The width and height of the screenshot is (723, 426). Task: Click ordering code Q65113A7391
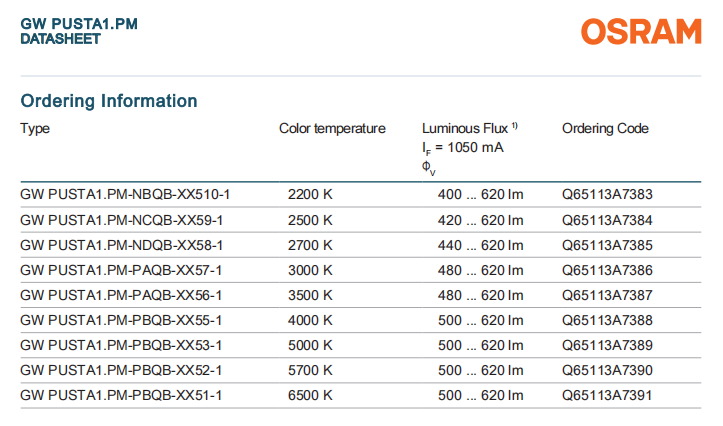[607, 395]
